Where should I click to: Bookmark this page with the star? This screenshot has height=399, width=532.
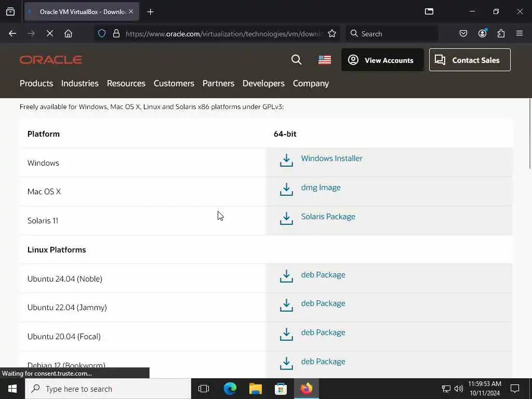coord(332,34)
